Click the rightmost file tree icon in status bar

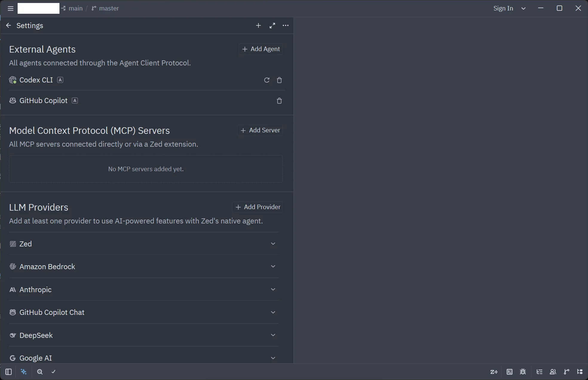coord(580,372)
